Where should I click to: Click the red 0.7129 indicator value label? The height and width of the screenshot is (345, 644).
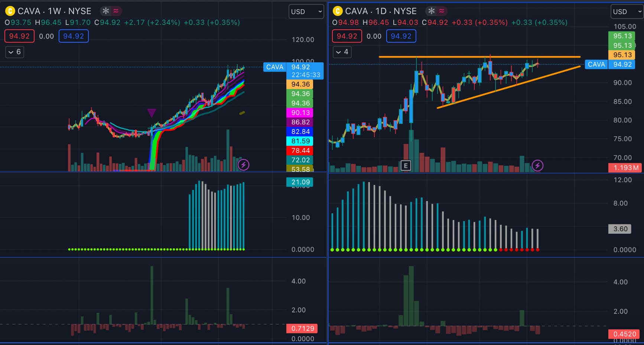pyautogui.click(x=302, y=328)
